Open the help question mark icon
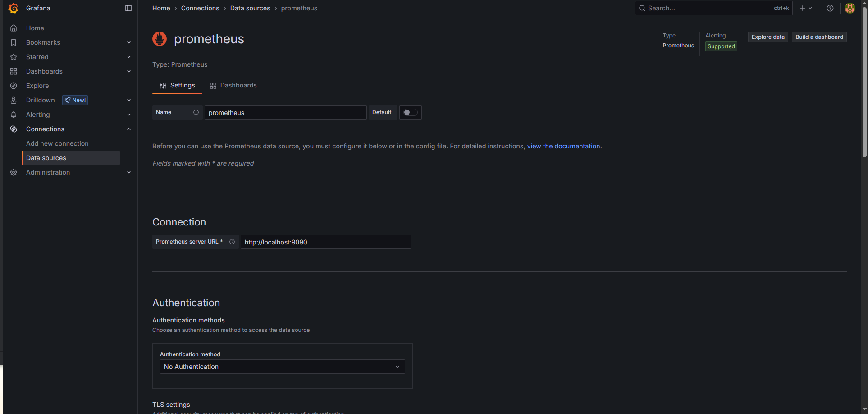This screenshot has height=414, width=868. tap(830, 8)
